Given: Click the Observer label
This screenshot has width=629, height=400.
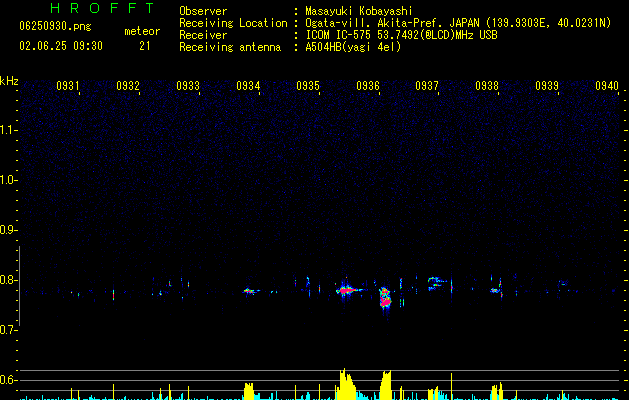Looking at the screenshot, I should tap(203, 11).
